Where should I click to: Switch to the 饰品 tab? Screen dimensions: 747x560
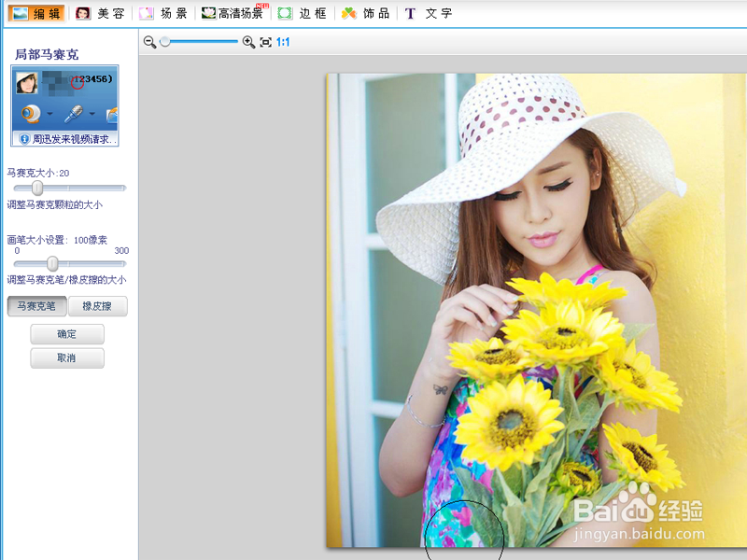pos(365,13)
